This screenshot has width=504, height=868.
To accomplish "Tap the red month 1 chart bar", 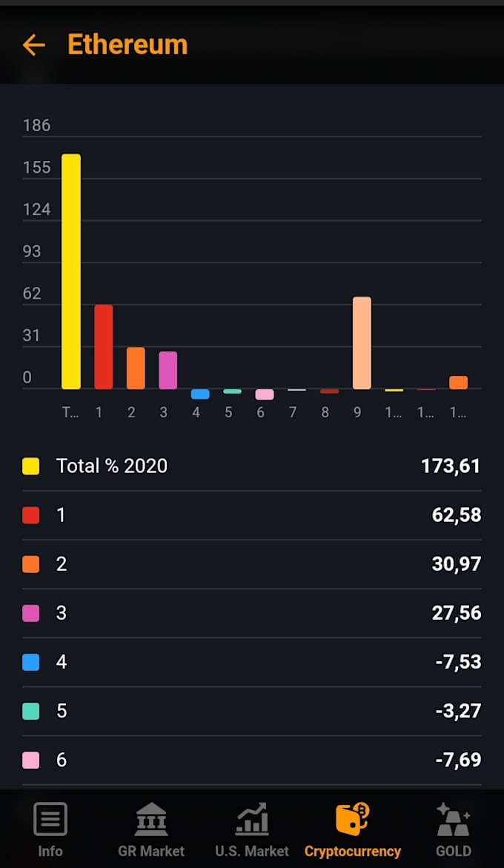I will [x=104, y=346].
